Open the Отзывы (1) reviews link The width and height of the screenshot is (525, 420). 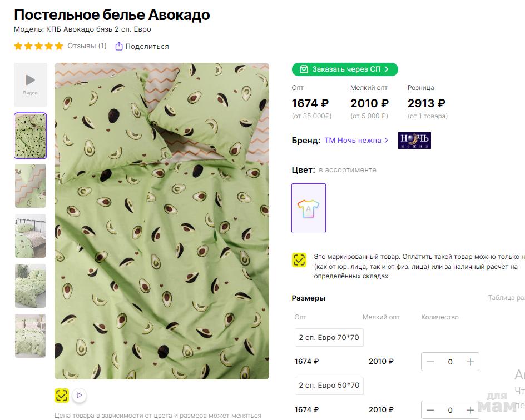click(x=87, y=46)
